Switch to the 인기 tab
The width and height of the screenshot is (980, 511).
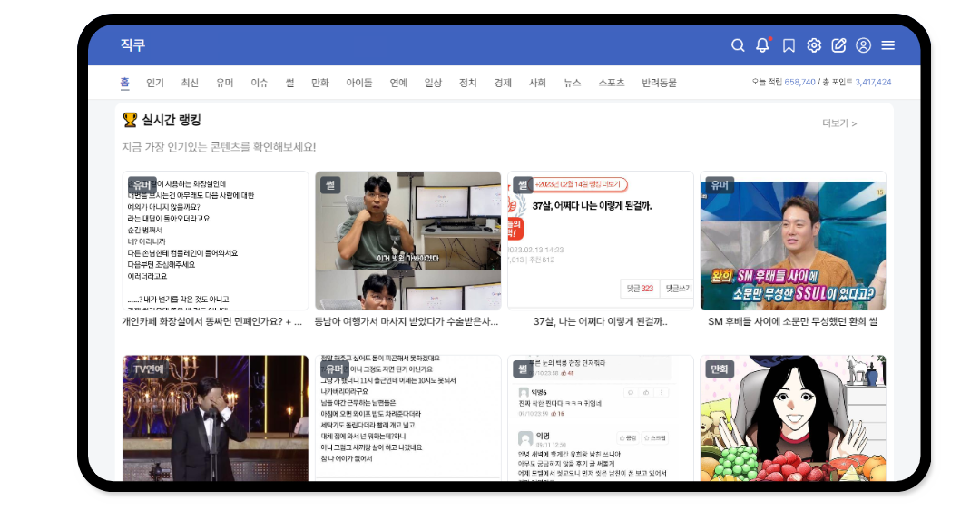155,83
